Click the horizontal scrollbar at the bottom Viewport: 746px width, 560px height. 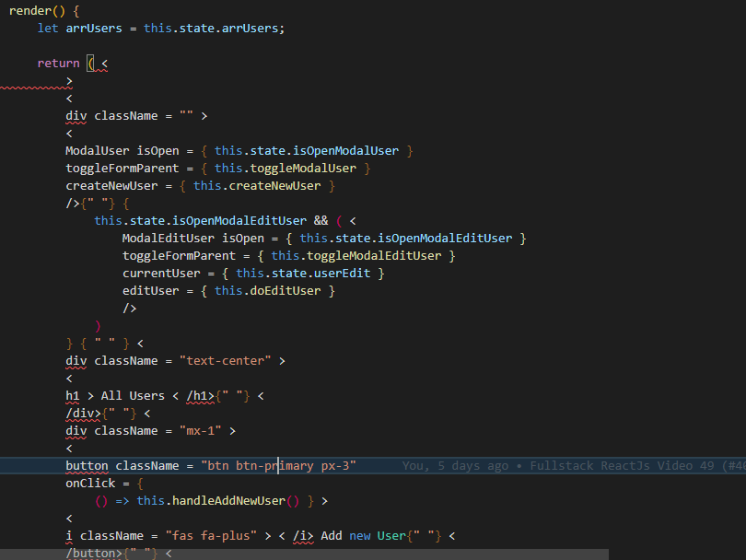[305, 554]
